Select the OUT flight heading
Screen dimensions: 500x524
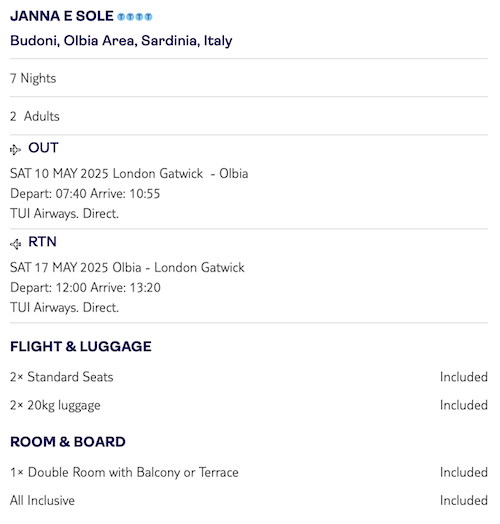(43, 148)
